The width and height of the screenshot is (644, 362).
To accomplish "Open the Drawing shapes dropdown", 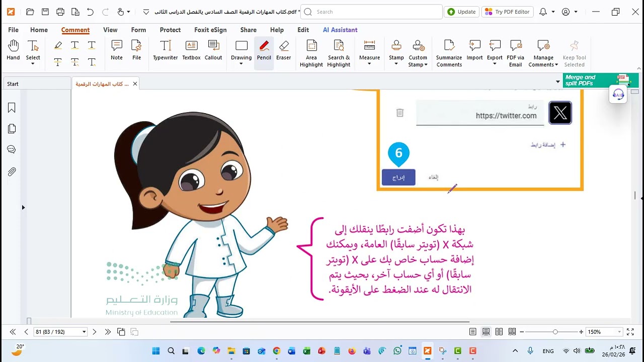I will pos(241,64).
